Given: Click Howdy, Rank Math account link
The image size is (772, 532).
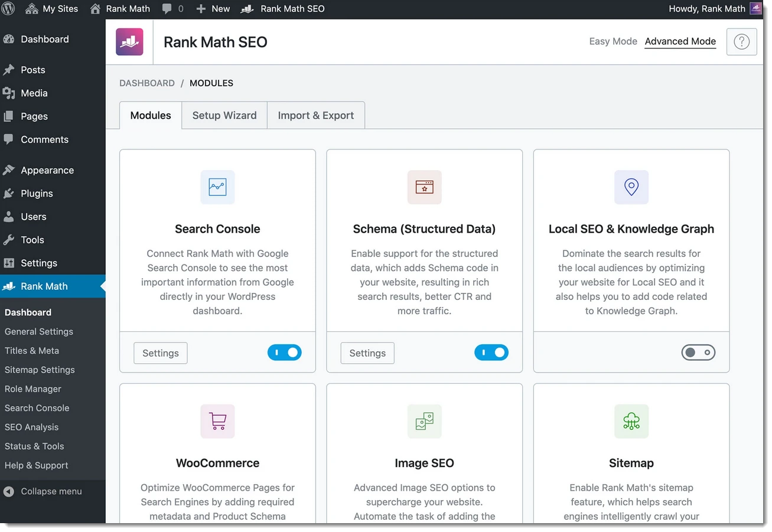Looking at the screenshot, I should [706, 9].
